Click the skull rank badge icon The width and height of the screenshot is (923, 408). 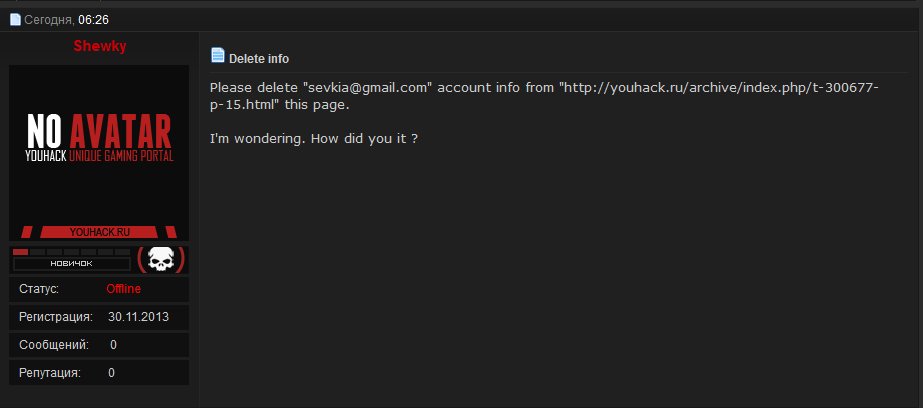(160, 260)
